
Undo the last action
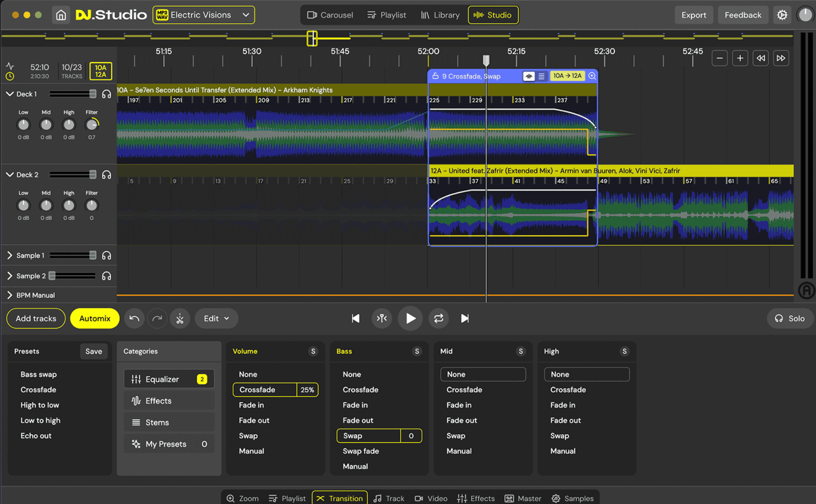134,318
